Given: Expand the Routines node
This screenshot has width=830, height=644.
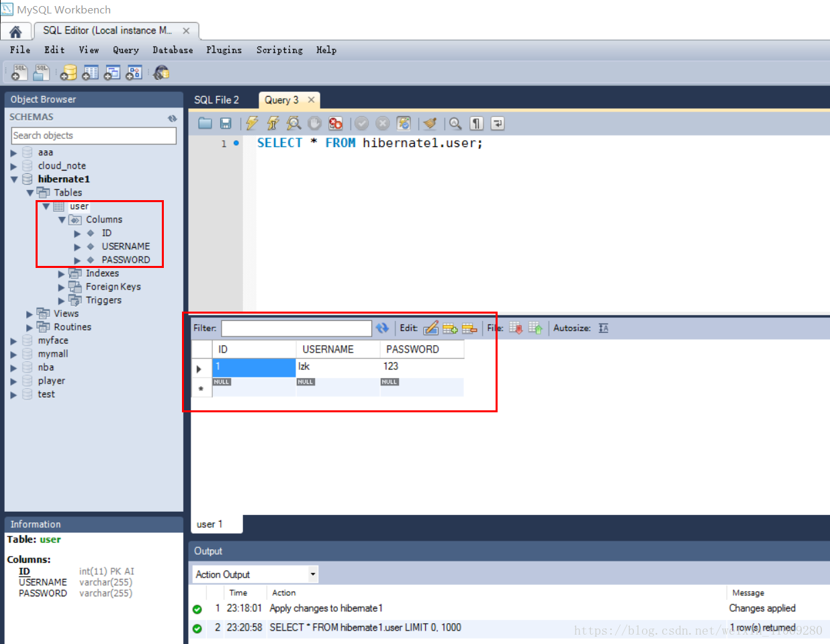Looking at the screenshot, I should tap(30, 328).
